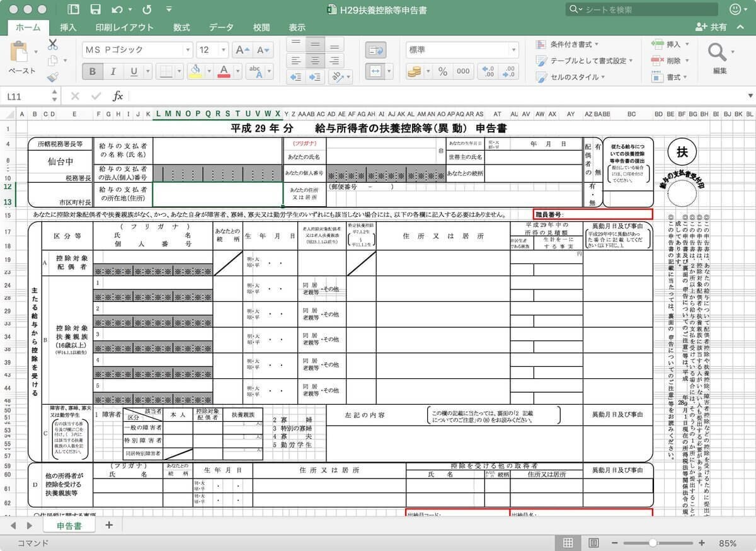756x551 pixels.
Task: Decrease decimal places icon
Action: (509, 71)
